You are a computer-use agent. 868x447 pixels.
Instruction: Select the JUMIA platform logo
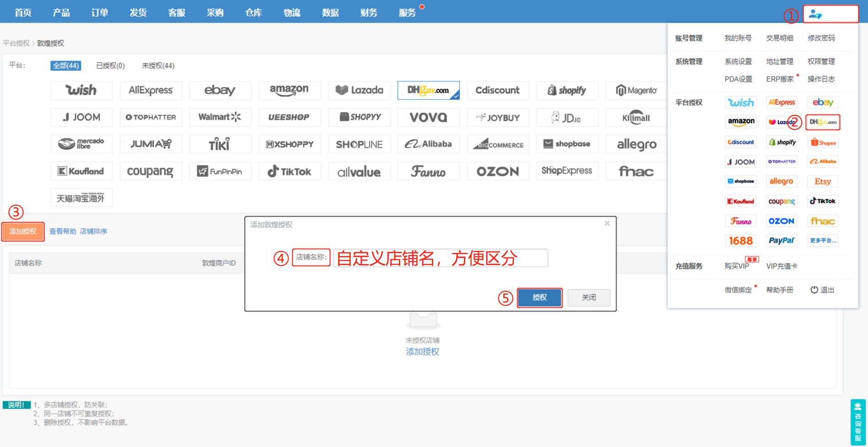click(151, 144)
